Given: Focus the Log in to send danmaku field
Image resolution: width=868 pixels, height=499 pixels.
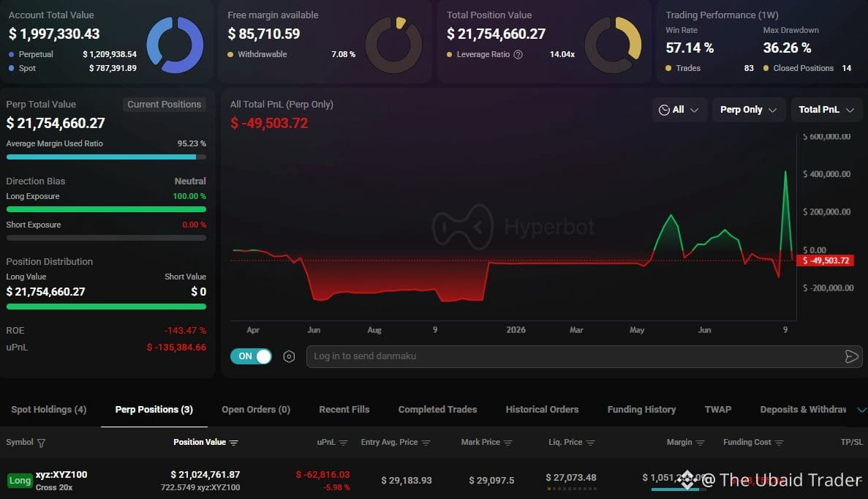Looking at the screenshot, I should [x=584, y=356].
